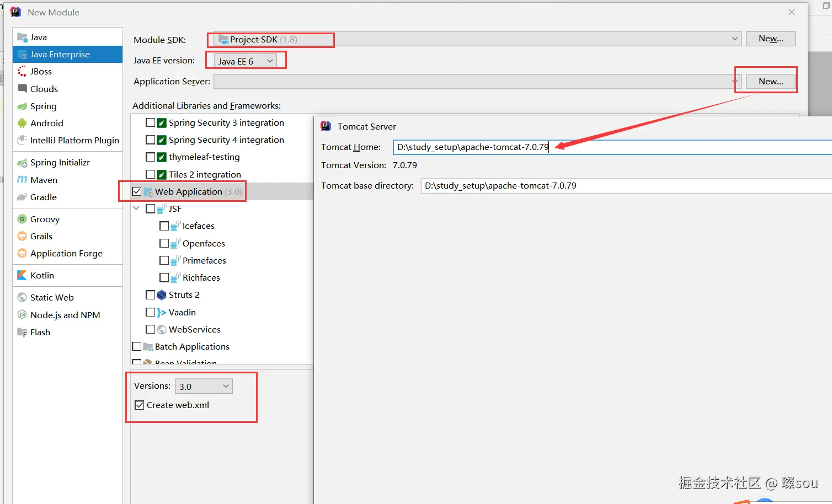The width and height of the screenshot is (832, 504).
Task: Select the Kotlin module type
Action: [x=67, y=275]
